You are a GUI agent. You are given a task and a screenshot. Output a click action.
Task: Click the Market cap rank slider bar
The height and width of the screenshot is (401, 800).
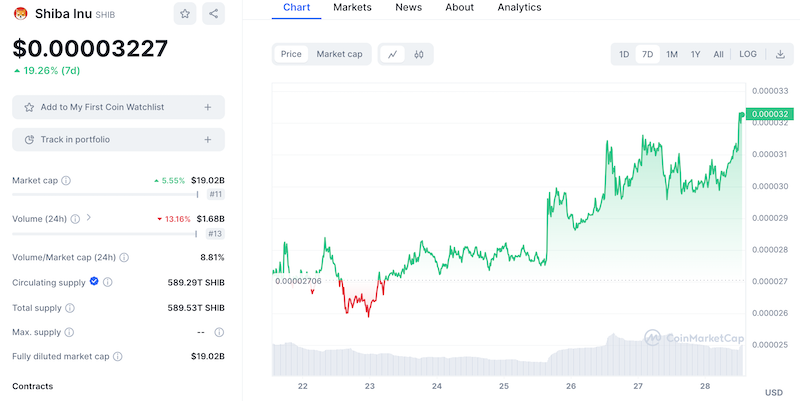(x=106, y=194)
